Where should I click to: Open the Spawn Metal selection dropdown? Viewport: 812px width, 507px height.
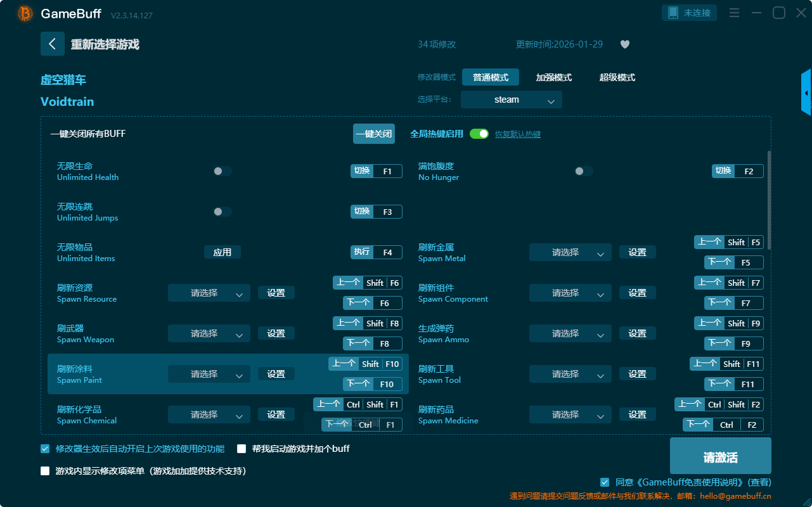(x=570, y=252)
